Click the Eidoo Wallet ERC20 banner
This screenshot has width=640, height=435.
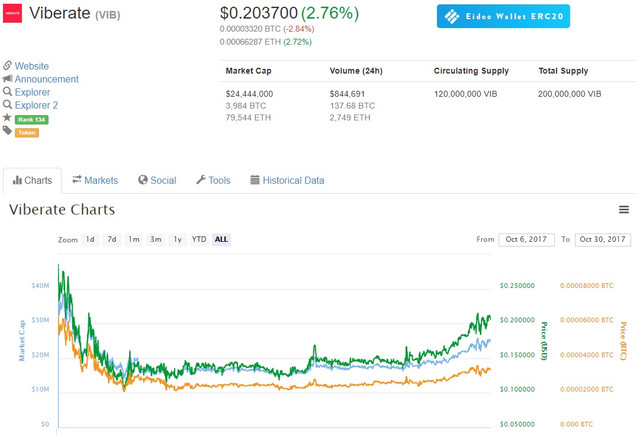(503, 16)
